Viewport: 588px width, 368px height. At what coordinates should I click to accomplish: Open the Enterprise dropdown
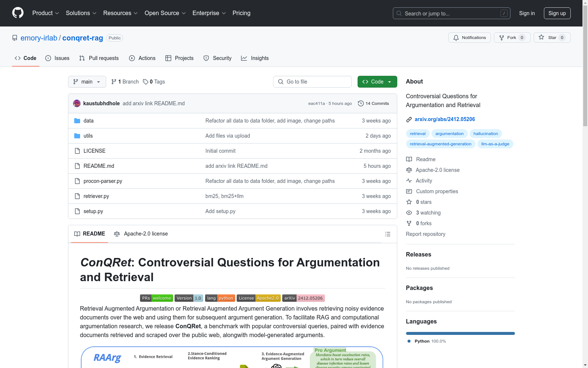(x=209, y=13)
